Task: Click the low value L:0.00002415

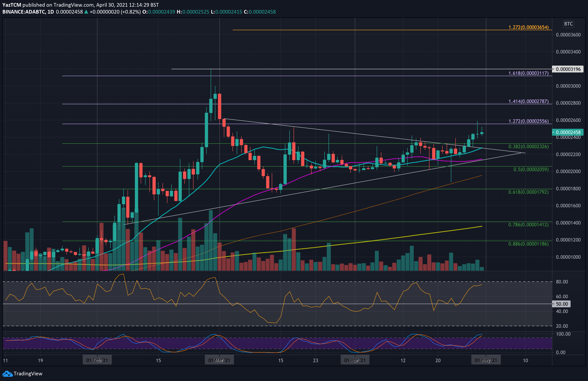Action: tap(226, 12)
